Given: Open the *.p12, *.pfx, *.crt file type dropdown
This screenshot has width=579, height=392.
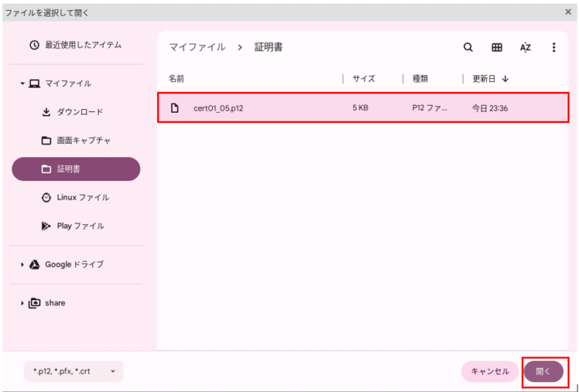Looking at the screenshot, I should coord(74,371).
